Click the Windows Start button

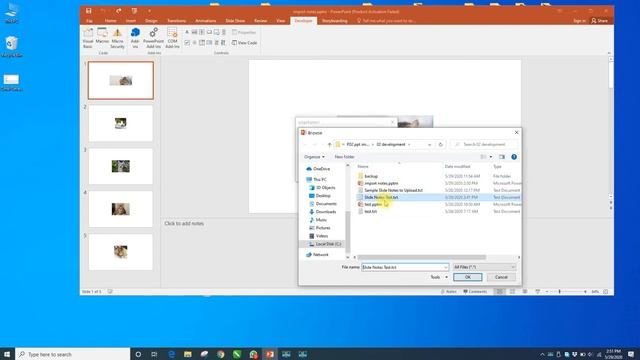[7, 354]
